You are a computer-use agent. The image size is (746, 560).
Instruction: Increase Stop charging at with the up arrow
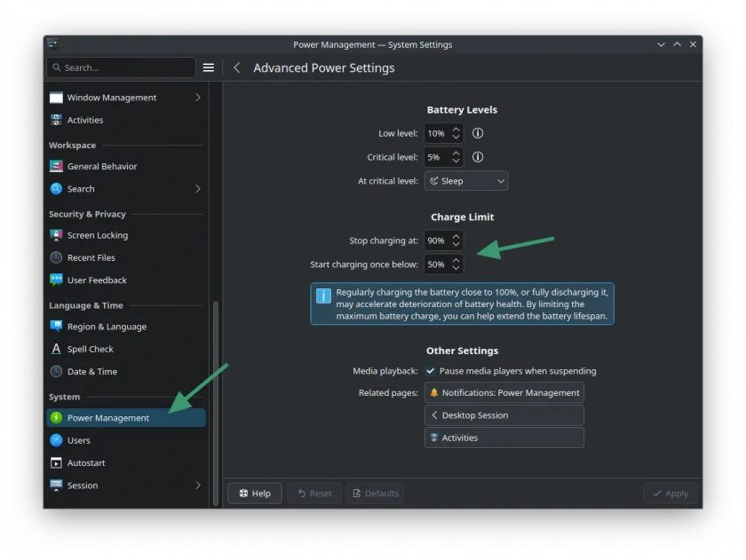(456, 236)
